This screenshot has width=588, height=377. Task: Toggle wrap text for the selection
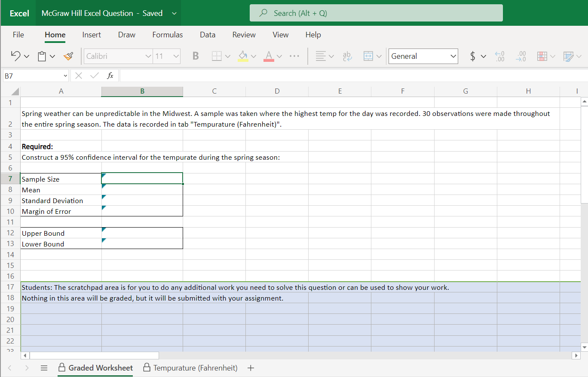tap(347, 56)
